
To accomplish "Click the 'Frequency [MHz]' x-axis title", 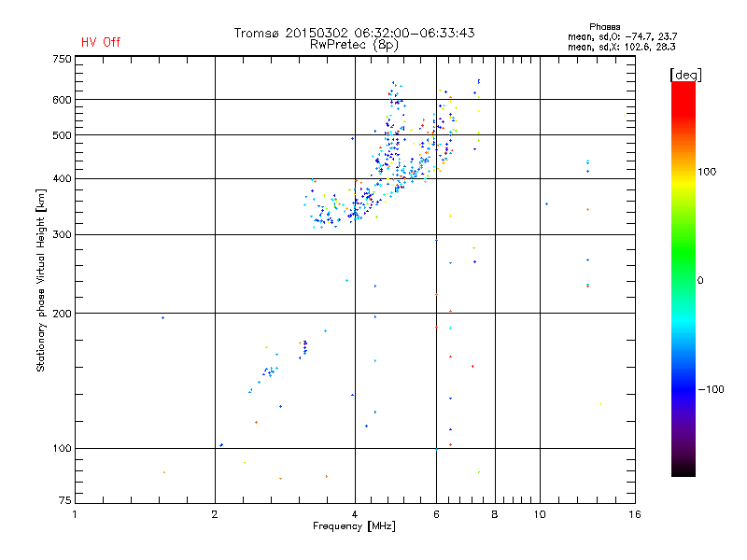I will tap(354, 526).
